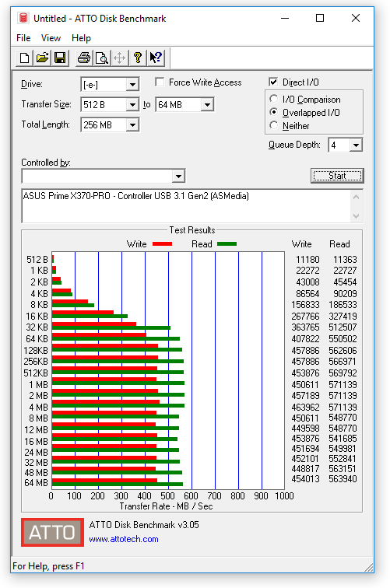Image resolution: width=390 pixels, height=588 pixels.
Task: Print results using the printer icon
Action: click(84, 58)
